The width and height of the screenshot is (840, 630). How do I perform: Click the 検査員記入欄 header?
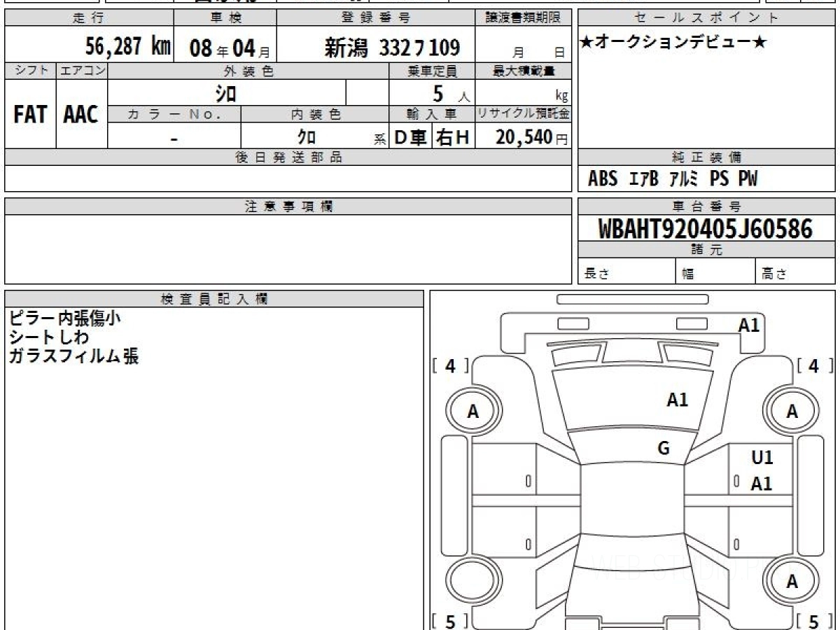coord(214,298)
